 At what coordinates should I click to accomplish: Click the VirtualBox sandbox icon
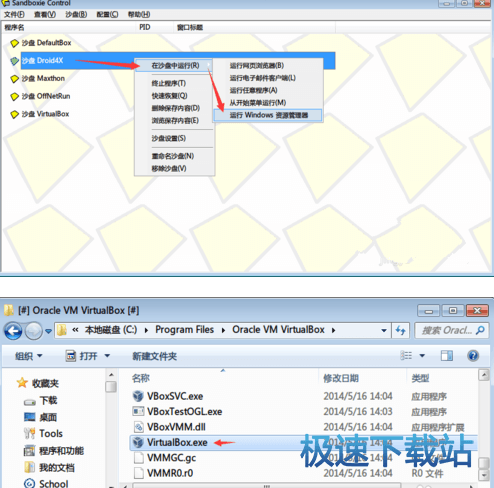14,114
